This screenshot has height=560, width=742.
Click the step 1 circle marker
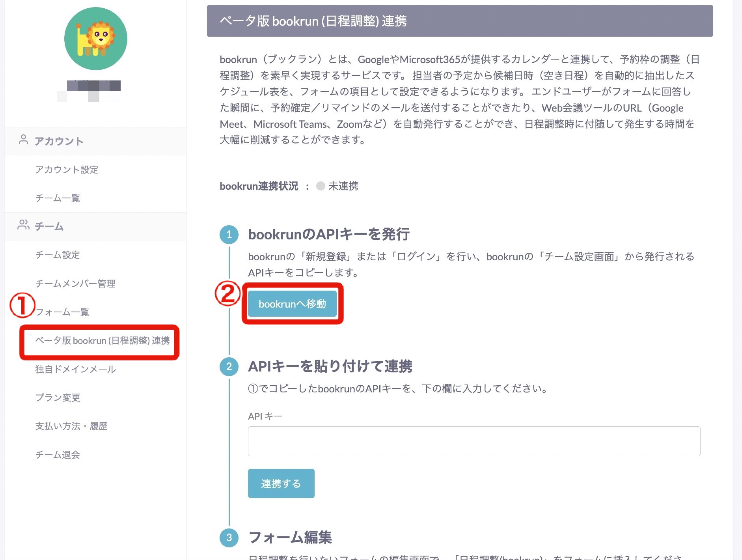(x=229, y=235)
